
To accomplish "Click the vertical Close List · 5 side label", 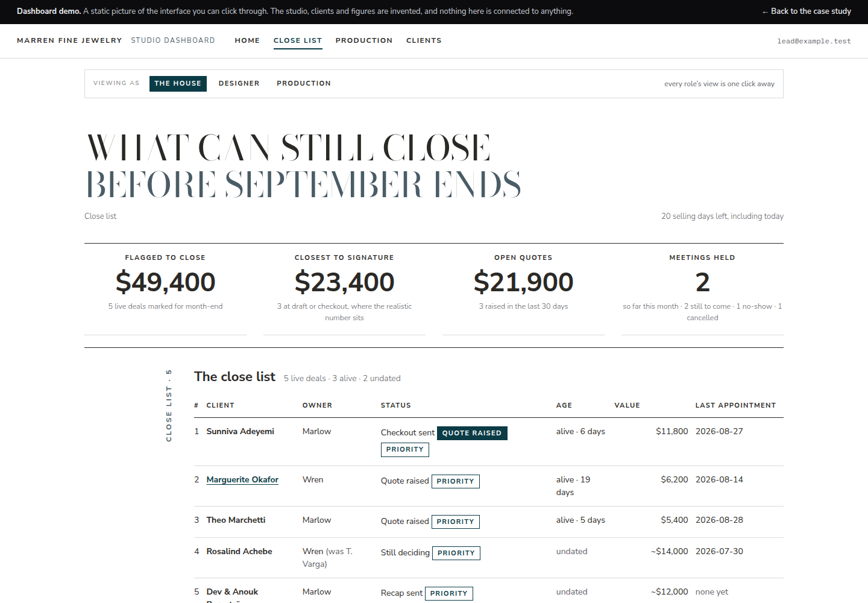I will 169,405.
